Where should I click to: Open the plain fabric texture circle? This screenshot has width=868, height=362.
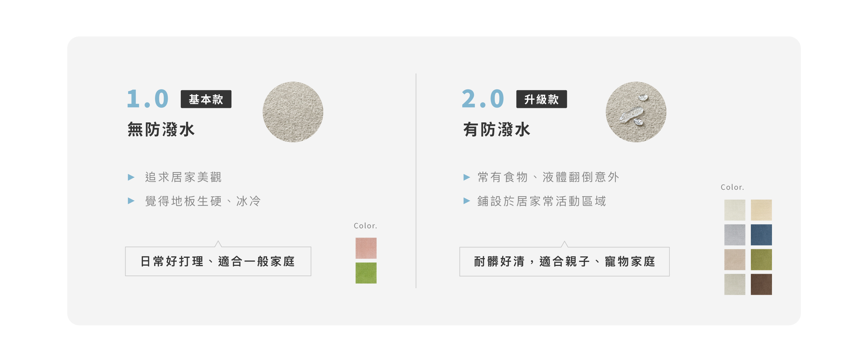click(293, 112)
